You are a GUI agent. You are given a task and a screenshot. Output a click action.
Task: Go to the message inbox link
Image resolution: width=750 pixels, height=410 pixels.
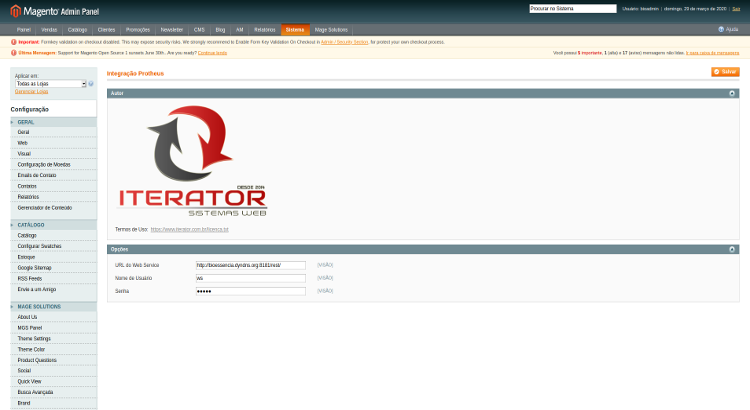tap(712, 53)
